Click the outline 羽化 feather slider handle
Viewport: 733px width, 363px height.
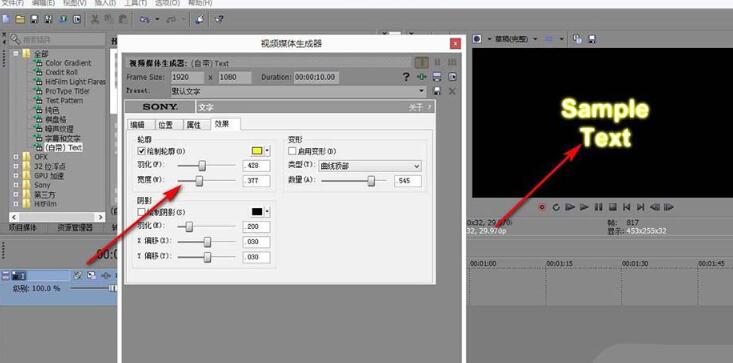(202, 165)
